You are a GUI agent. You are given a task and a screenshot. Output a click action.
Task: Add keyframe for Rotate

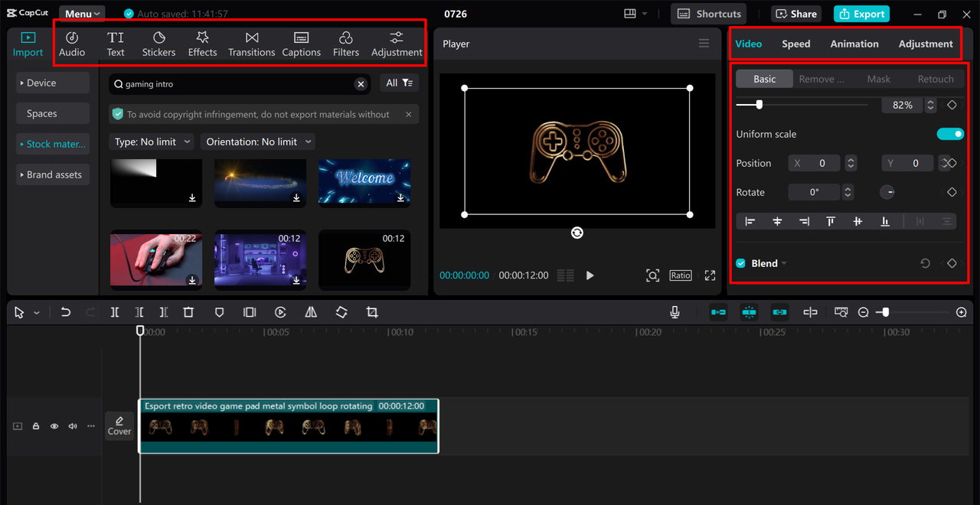[952, 192]
